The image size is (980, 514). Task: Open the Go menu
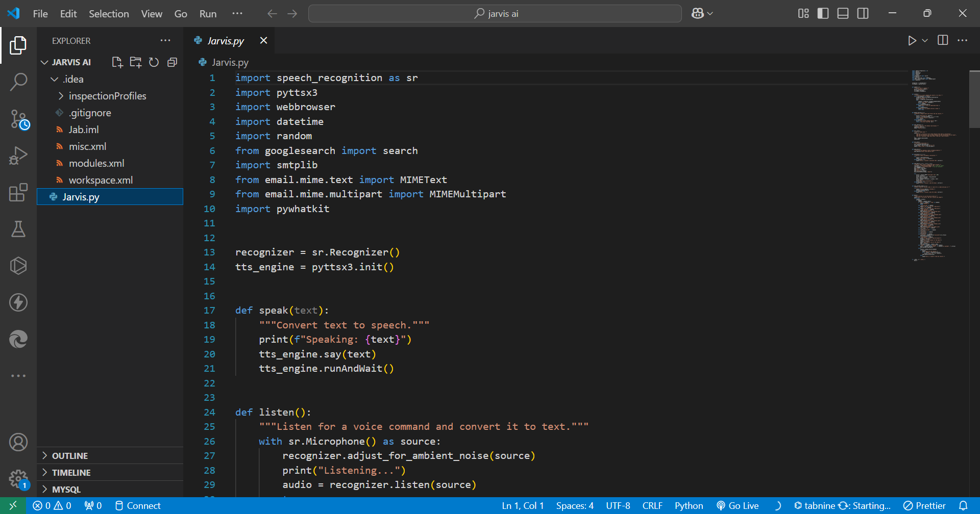click(x=181, y=14)
